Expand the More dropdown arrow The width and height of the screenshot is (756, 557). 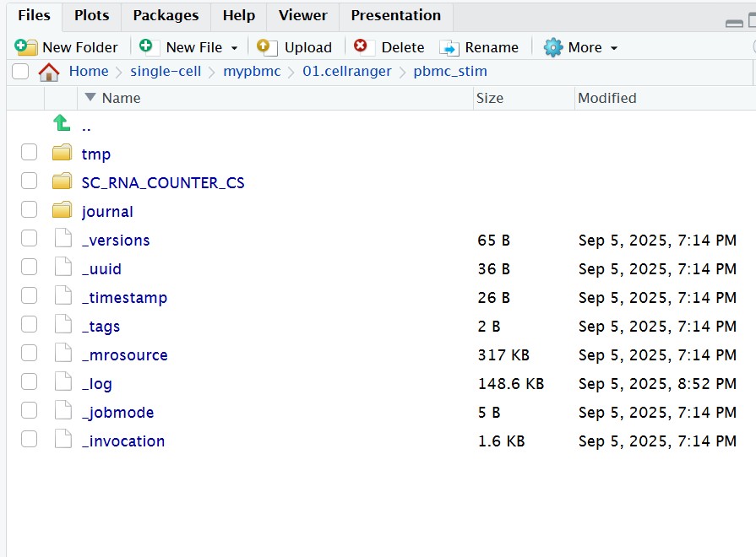coord(614,48)
